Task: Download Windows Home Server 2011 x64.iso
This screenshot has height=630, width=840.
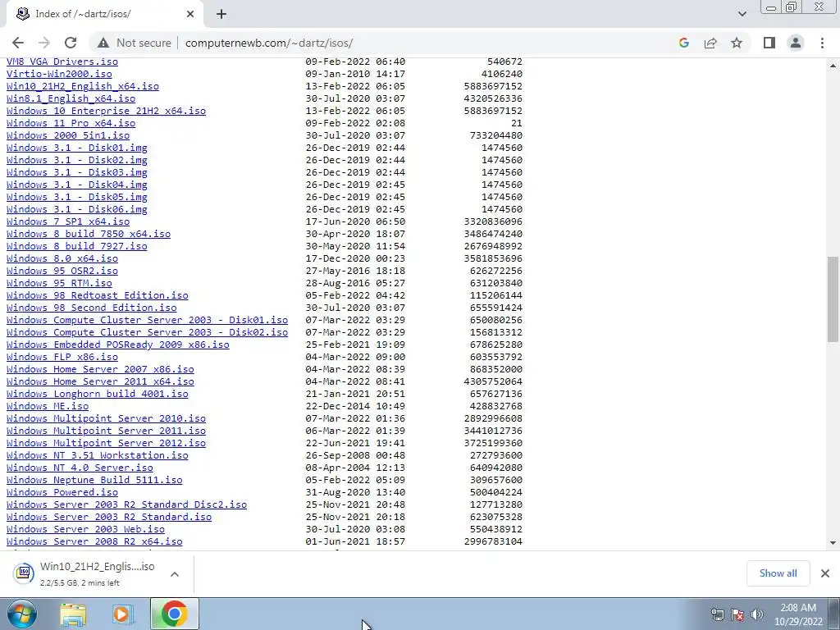Action: 100,382
